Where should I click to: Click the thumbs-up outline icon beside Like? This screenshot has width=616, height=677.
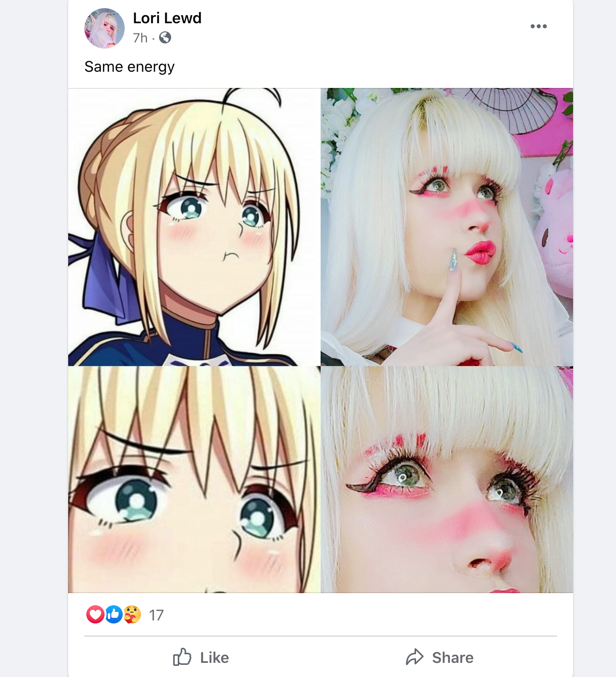click(182, 657)
